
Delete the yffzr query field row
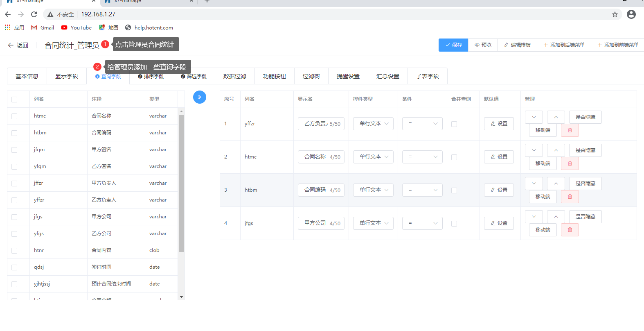point(570,130)
